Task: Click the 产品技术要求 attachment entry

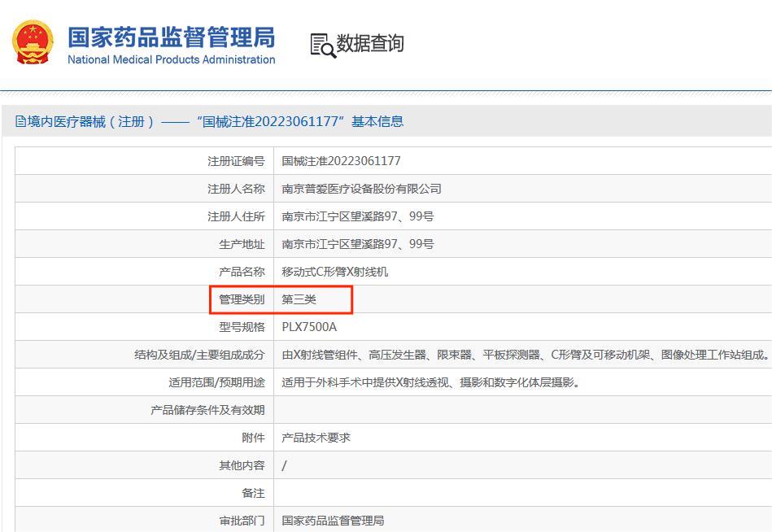Action: pos(316,437)
